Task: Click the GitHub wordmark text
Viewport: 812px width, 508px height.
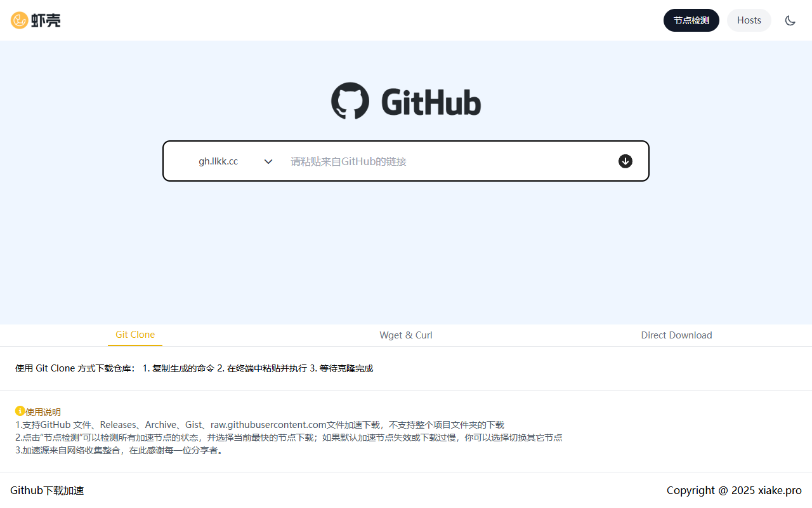Action: click(x=431, y=102)
